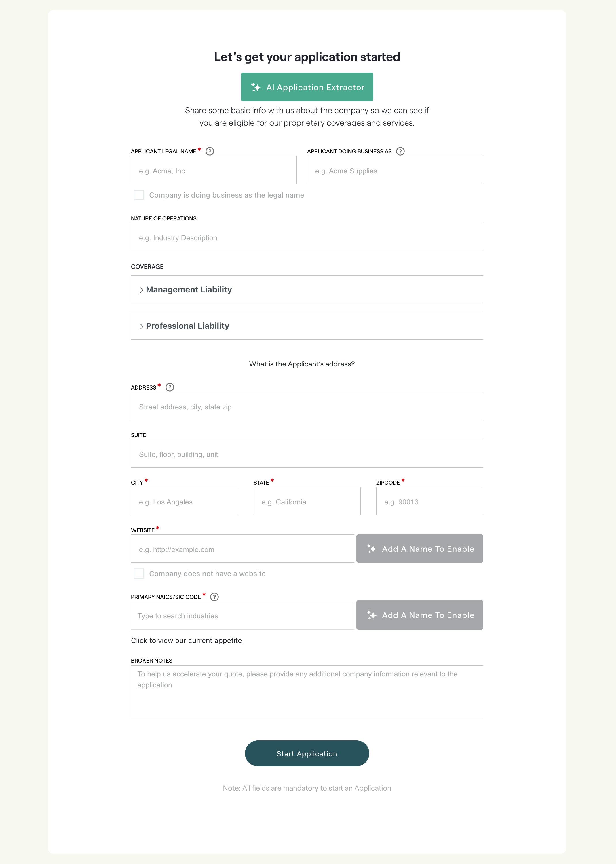Screen dimensions: 616x864
Task: Click help icon beside Primary NAICS/SIC Code
Action: pyautogui.click(x=214, y=597)
